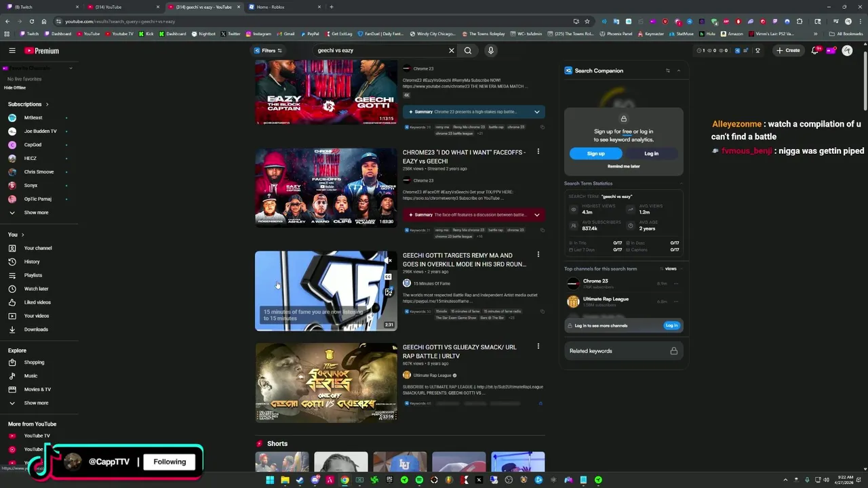Open Liked videos in sidebar

pos(37,302)
